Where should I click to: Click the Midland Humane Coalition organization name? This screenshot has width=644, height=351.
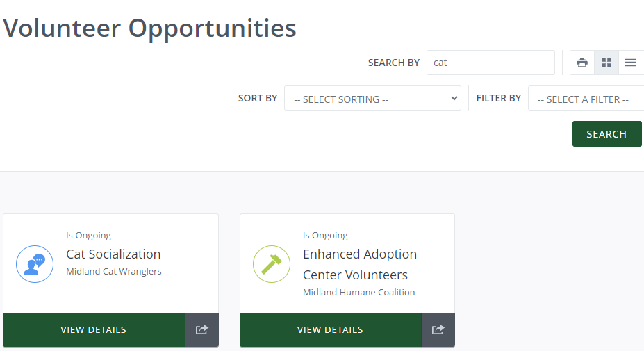pos(358,293)
